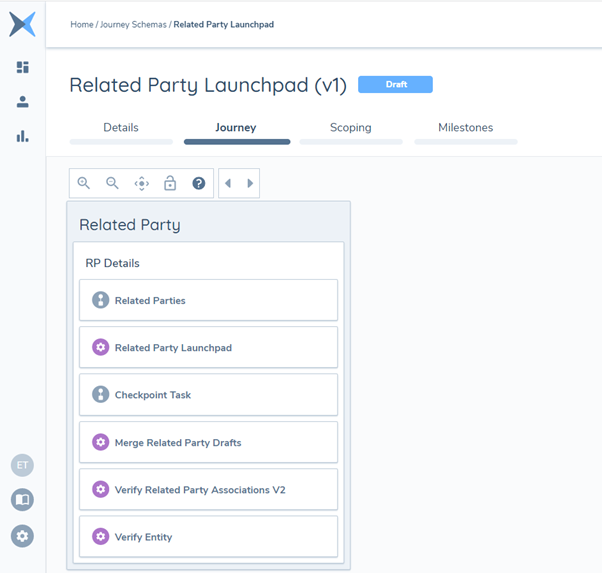Toggle the journey canvas lock icon
602x573 pixels.
click(x=170, y=183)
